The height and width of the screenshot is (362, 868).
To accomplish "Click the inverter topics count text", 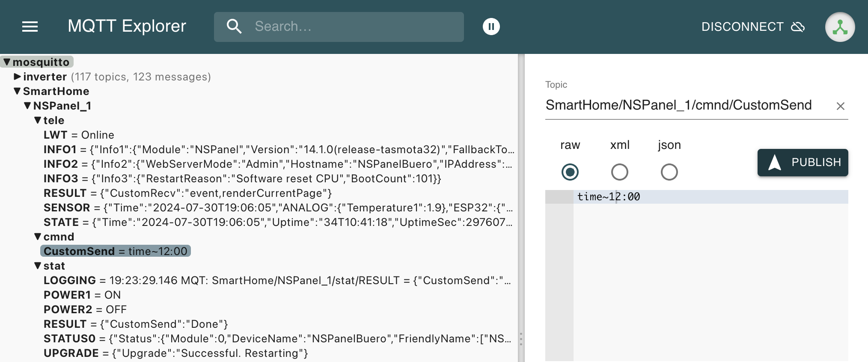I will click(x=141, y=77).
